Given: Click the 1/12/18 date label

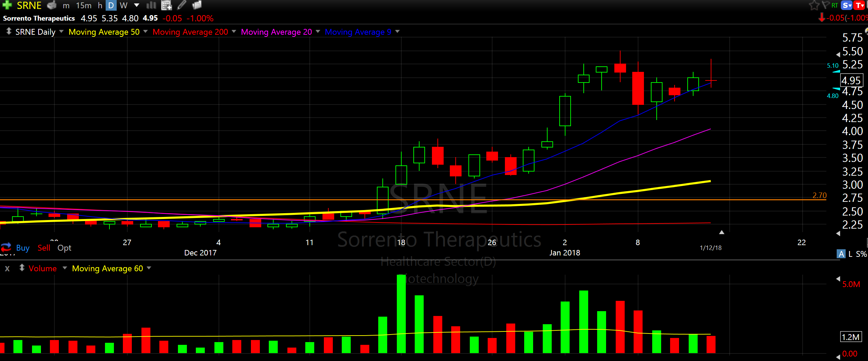Looking at the screenshot, I should [x=711, y=248].
